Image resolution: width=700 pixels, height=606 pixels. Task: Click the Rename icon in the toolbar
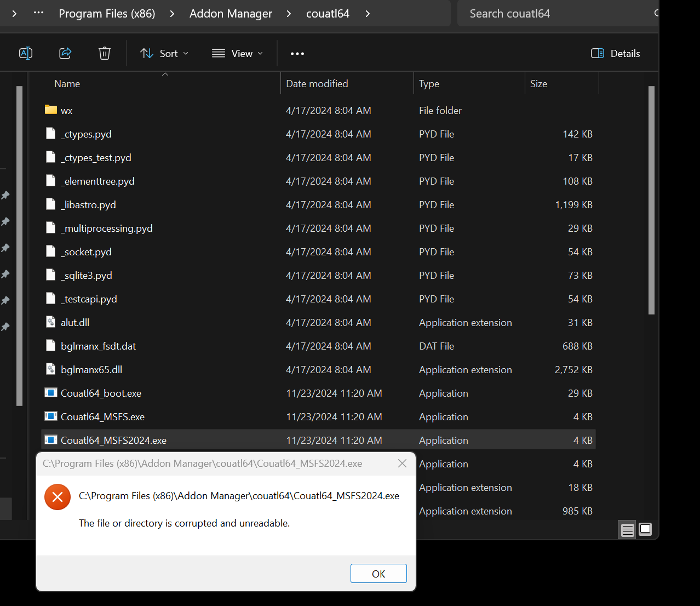26,53
